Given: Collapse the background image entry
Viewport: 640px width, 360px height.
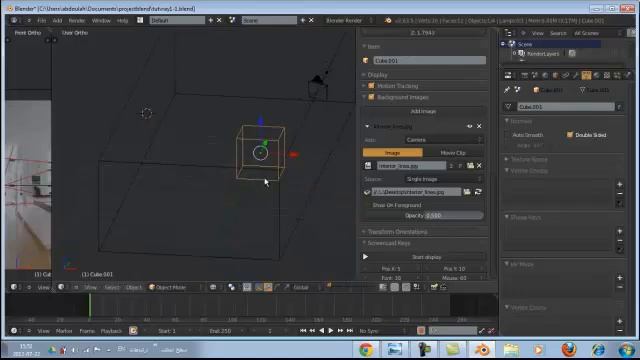Looking at the screenshot, I should click(367, 127).
